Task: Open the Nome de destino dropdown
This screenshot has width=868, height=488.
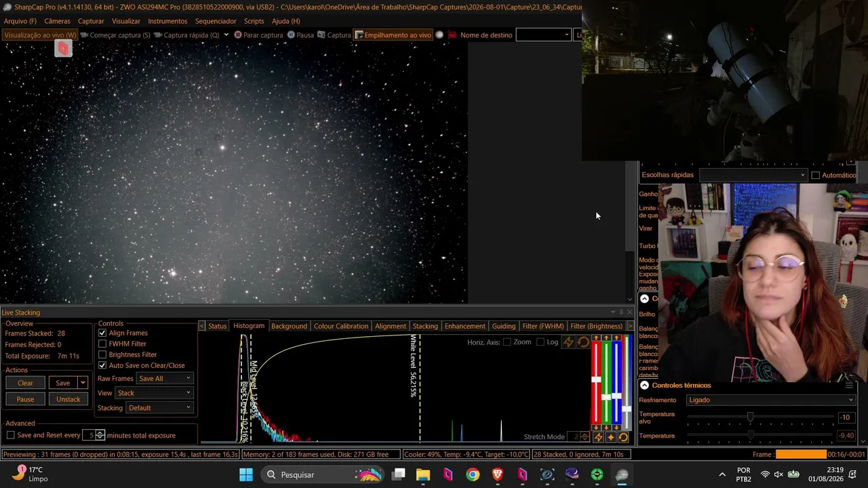Action: pyautogui.click(x=543, y=35)
